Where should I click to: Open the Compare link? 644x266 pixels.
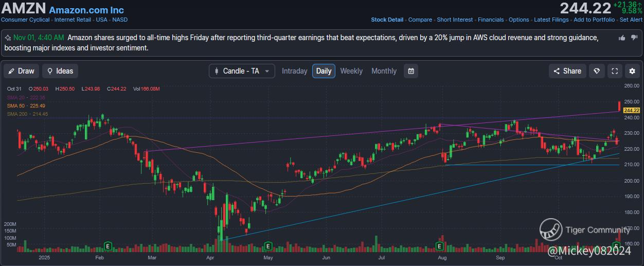point(420,20)
